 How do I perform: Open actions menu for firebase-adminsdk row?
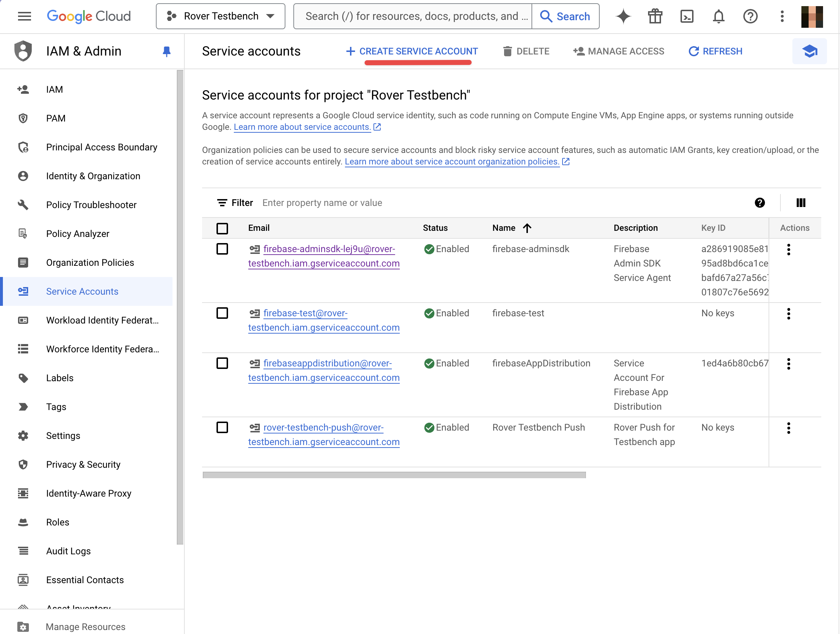pos(789,250)
